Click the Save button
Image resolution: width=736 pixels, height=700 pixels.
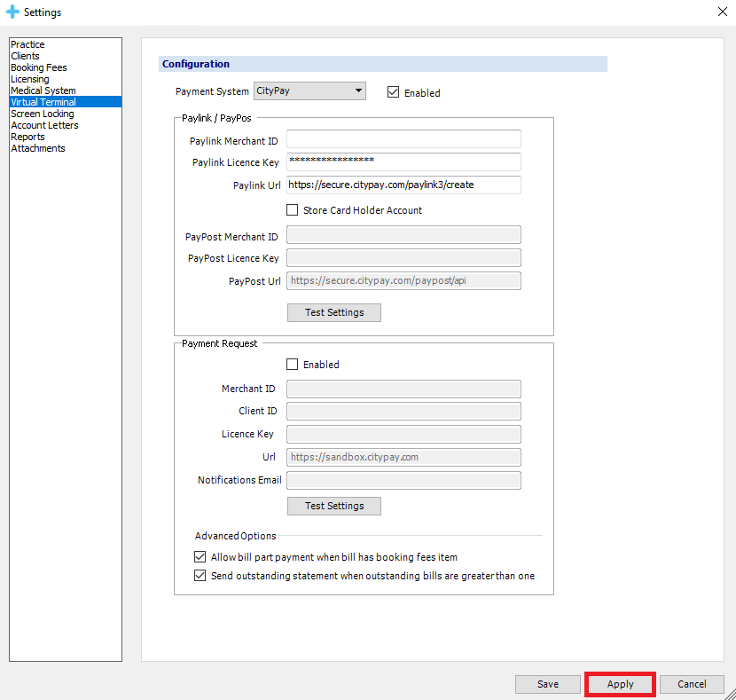coord(547,684)
